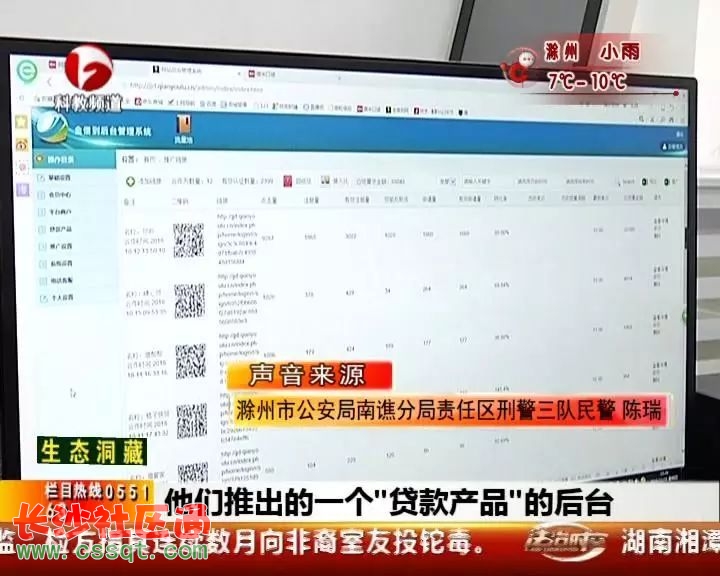This screenshot has height=576, width=720.
Task: Click the user account button in blue header
Action: tap(672, 147)
